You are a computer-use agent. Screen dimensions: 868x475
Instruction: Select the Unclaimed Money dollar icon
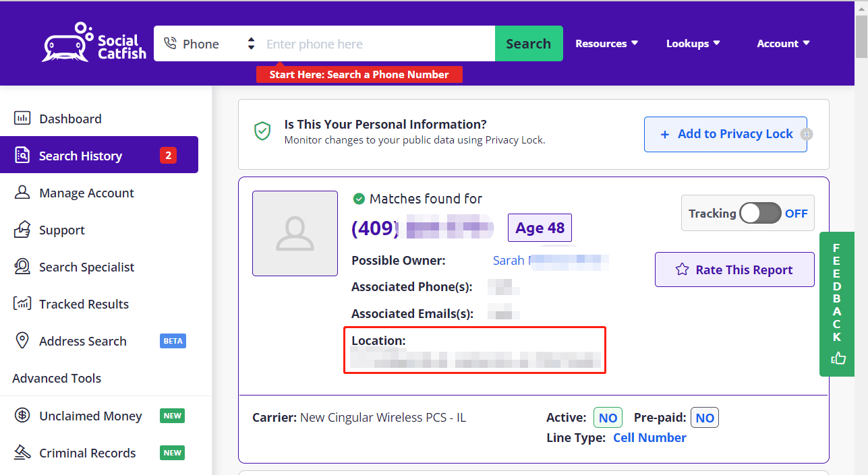point(22,416)
